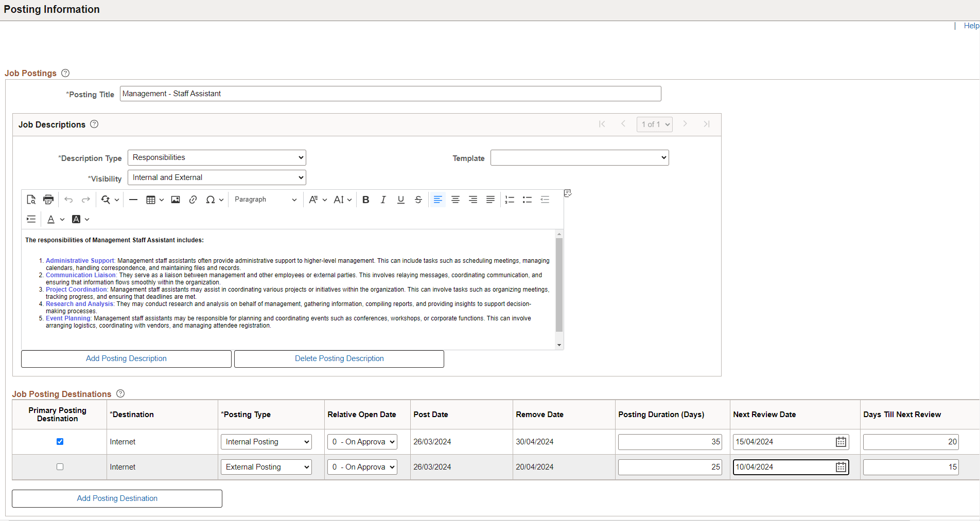Undo the last edit using the Undo icon
Image resolution: width=980 pixels, height=521 pixels.
point(68,200)
